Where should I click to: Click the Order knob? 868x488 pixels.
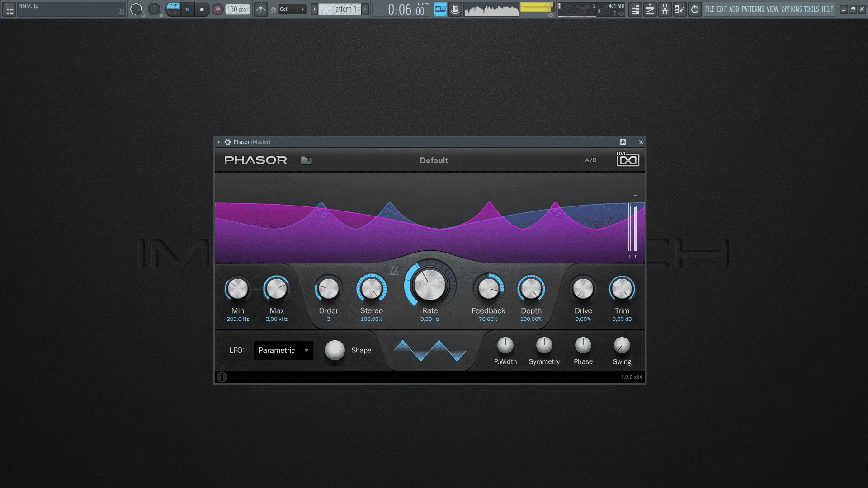tap(329, 288)
